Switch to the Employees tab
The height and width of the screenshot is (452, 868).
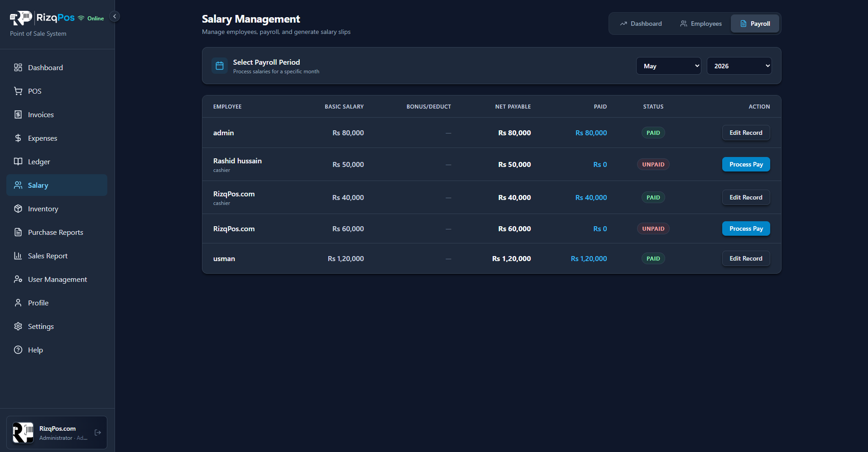[x=701, y=24]
